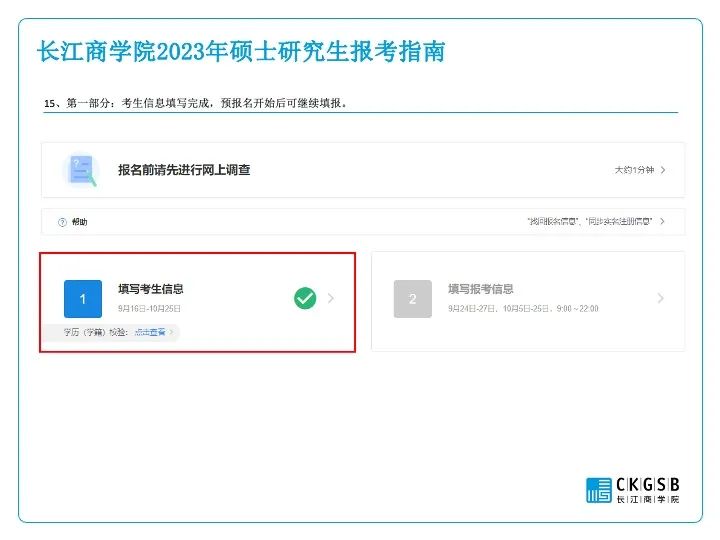Click the schedule text 9月24日-27日
720x540 pixels.
point(523,309)
